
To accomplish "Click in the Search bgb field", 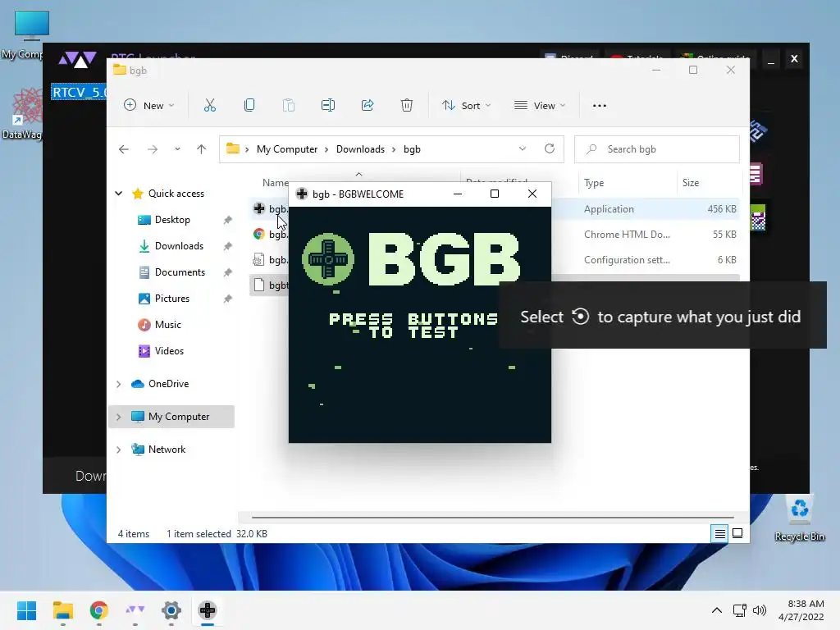I will pos(657,149).
